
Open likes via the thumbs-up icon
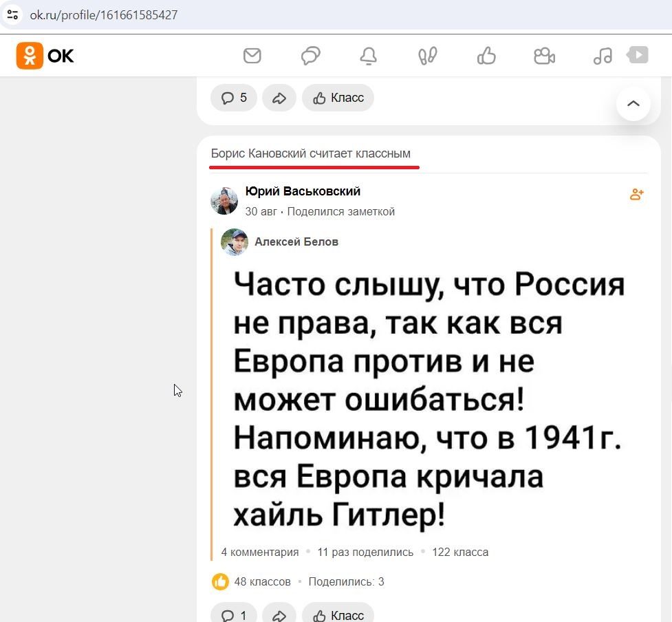[x=486, y=56]
